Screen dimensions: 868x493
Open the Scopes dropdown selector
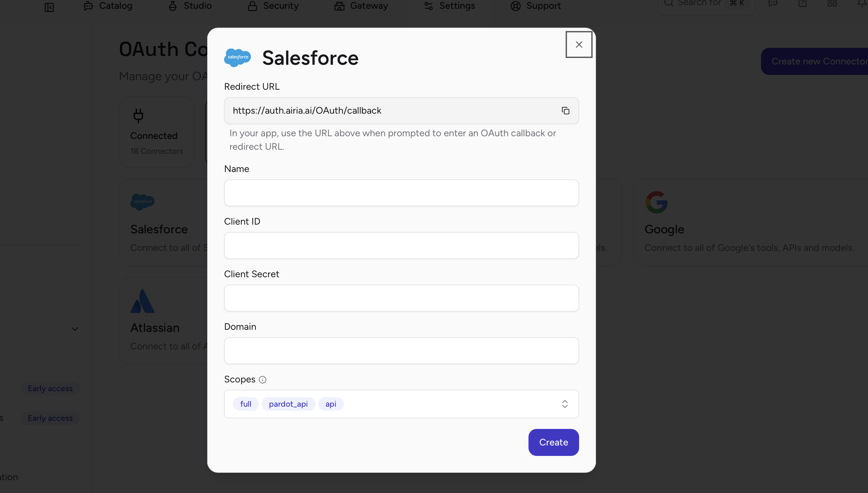click(565, 404)
